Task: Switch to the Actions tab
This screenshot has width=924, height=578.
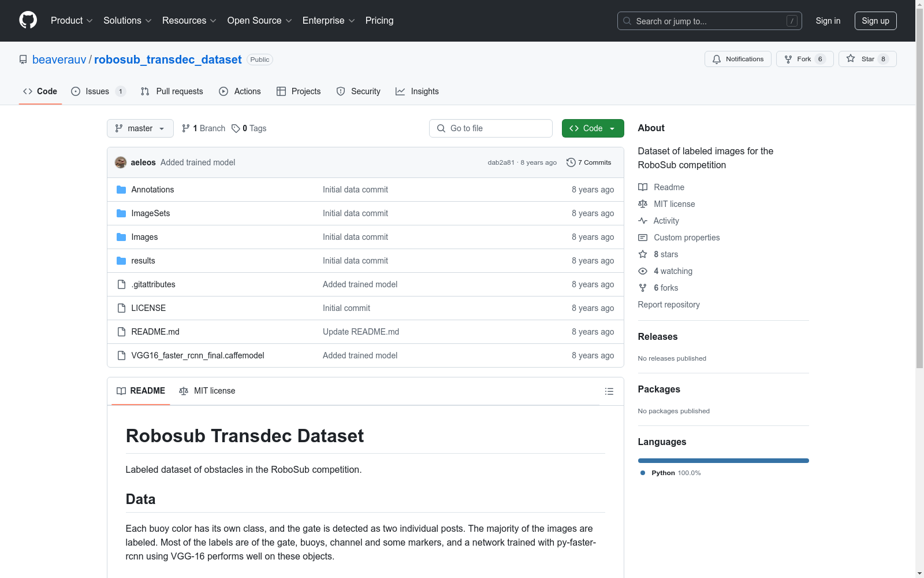Action: (x=240, y=91)
